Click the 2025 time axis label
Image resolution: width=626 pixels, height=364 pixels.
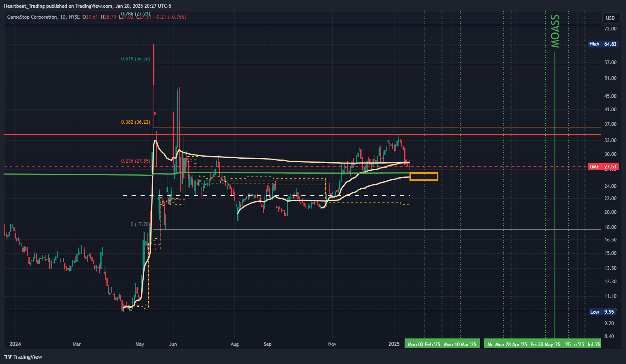click(x=394, y=344)
